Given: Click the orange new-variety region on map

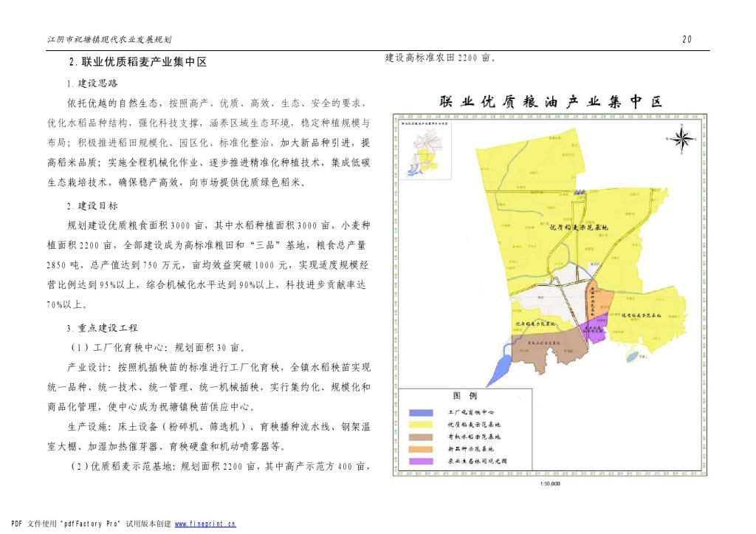Looking at the screenshot, I should tap(599, 301).
